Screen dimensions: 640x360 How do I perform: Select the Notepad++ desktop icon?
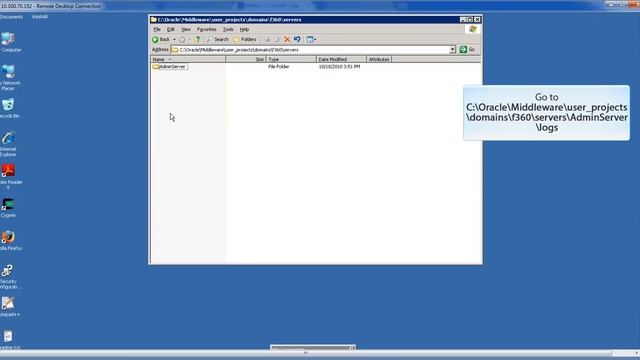[8, 307]
